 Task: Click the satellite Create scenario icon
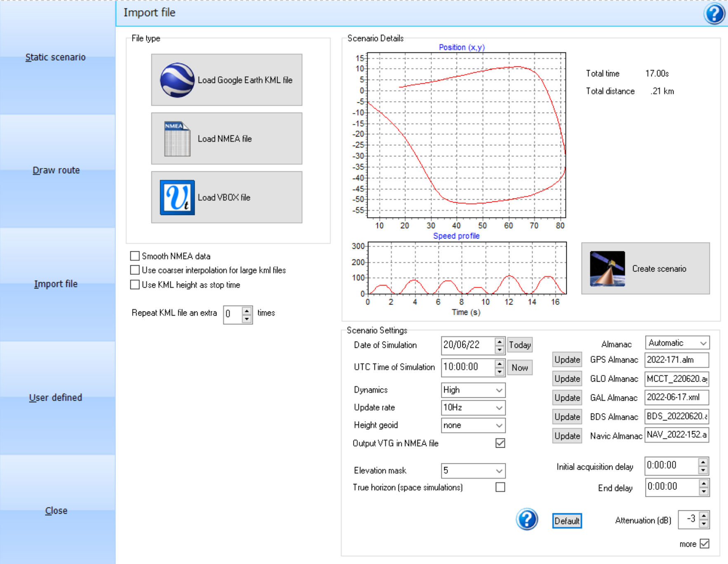(607, 269)
